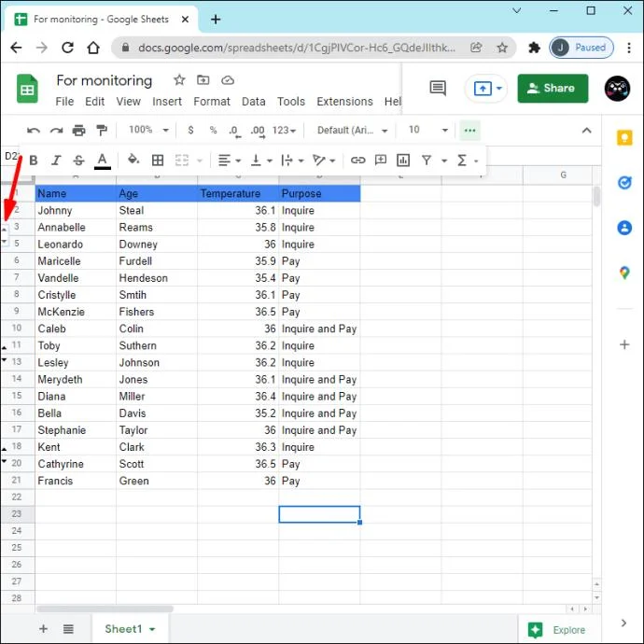Open the View menu
Image resolution: width=644 pixels, height=644 pixels.
(x=128, y=102)
